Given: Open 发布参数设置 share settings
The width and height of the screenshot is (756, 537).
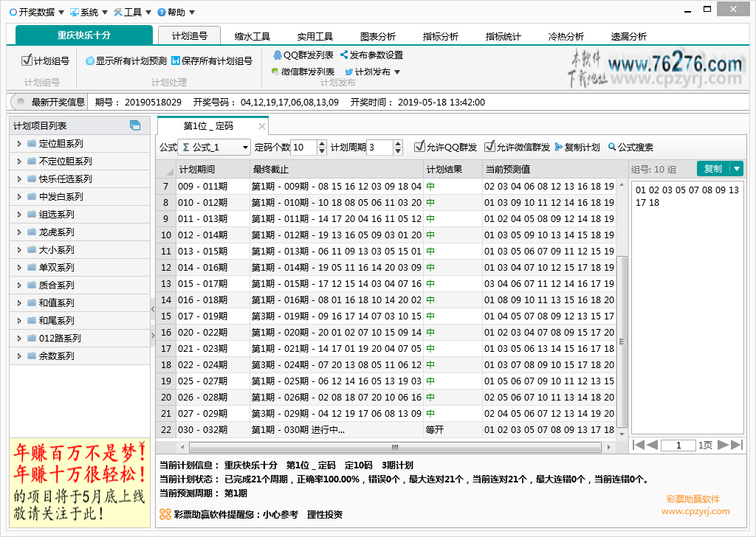Looking at the screenshot, I should point(371,55).
